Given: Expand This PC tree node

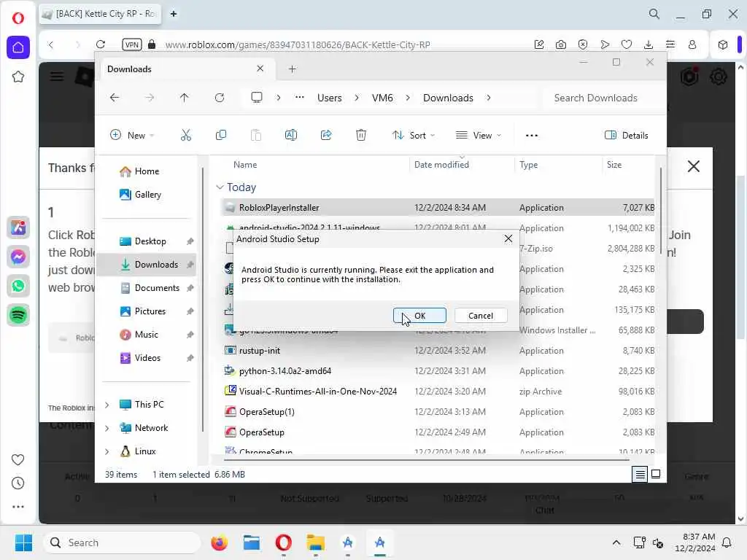Looking at the screenshot, I should pyautogui.click(x=107, y=405).
